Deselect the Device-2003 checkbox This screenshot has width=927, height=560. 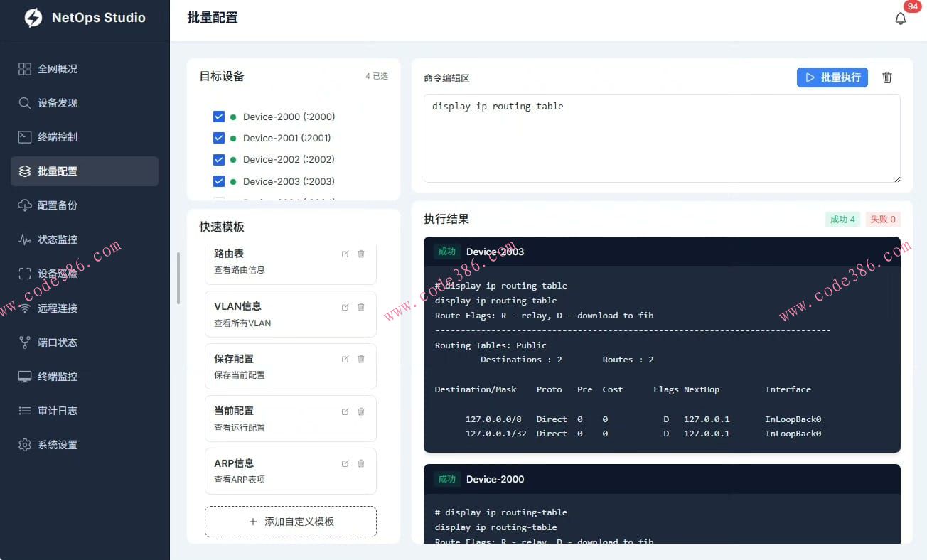point(219,181)
